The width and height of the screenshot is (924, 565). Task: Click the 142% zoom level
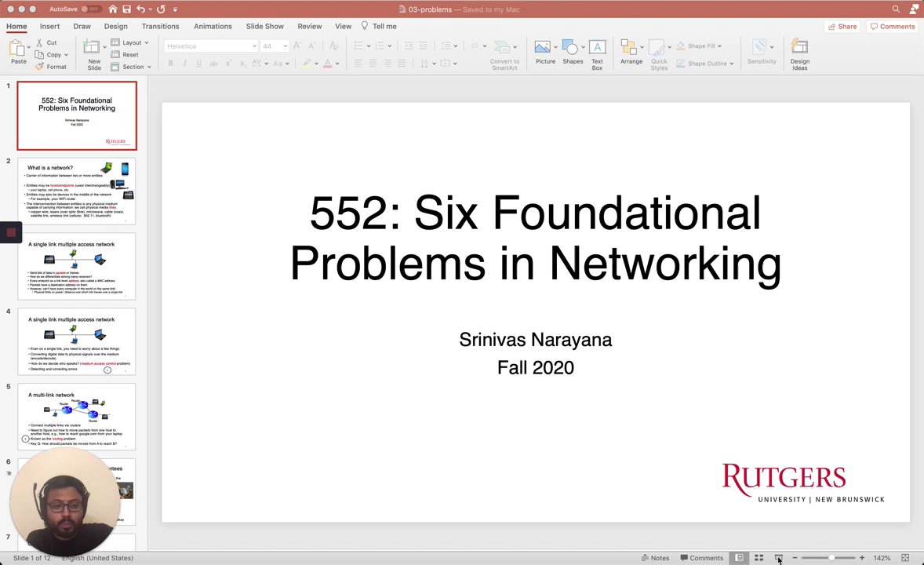click(882, 558)
